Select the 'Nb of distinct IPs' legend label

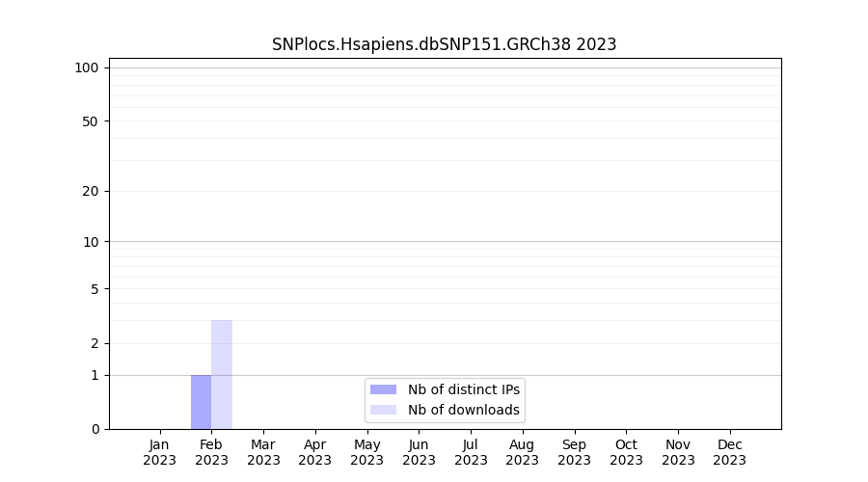tap(464, 389)
